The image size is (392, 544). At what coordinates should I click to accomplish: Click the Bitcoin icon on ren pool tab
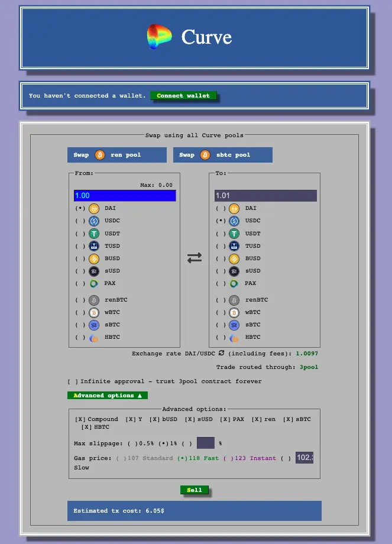100,155
